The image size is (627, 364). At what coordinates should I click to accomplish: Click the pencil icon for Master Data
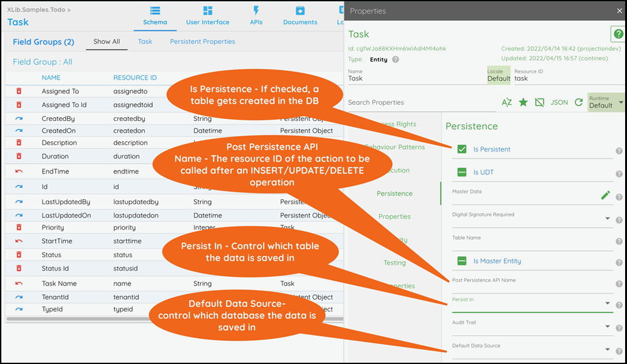[605, 195]
